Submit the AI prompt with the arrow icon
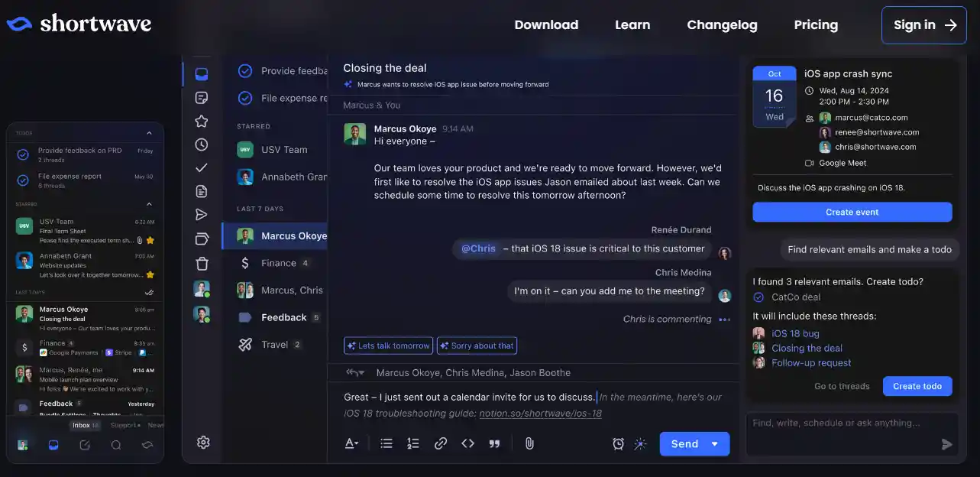980x477 pixels. click(x=947, y=443)
